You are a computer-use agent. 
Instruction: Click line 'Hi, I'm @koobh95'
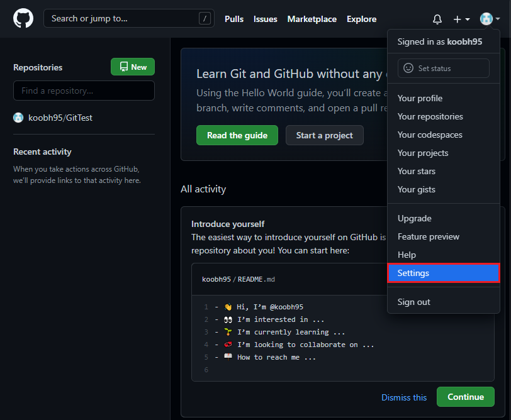[270, 307]
